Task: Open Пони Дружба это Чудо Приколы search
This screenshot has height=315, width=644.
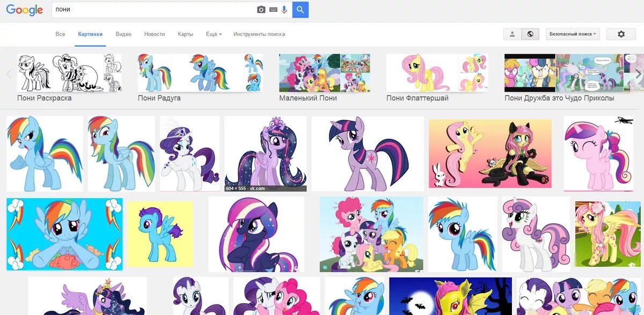Action: 559,98
